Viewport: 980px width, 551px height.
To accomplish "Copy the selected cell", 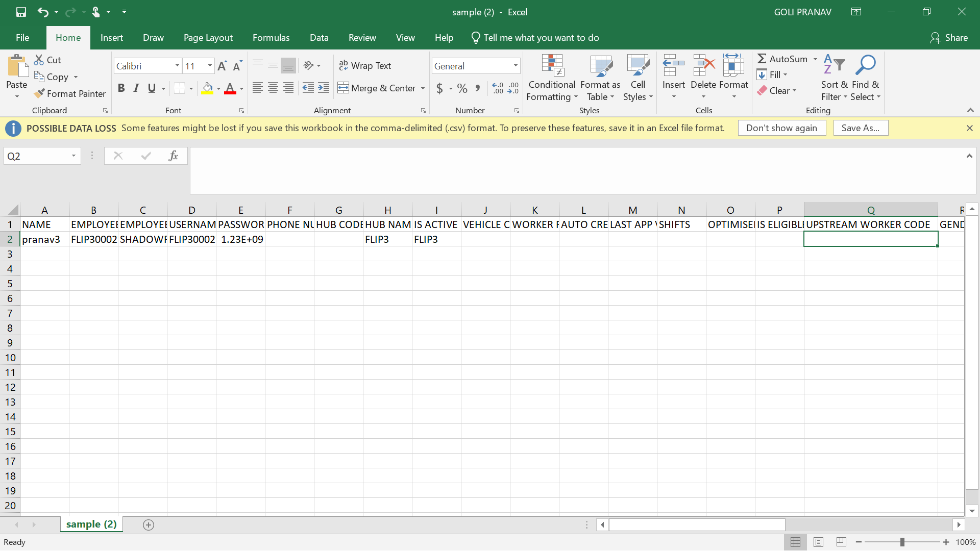I will pos(51,77).
